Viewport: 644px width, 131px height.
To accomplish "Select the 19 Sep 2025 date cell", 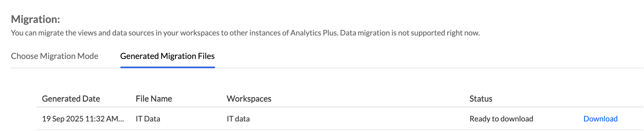I will tap(63, 119).
